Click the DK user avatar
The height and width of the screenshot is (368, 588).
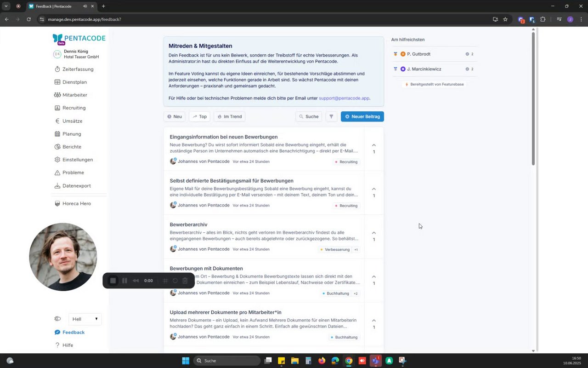click(x=57, y=54)
